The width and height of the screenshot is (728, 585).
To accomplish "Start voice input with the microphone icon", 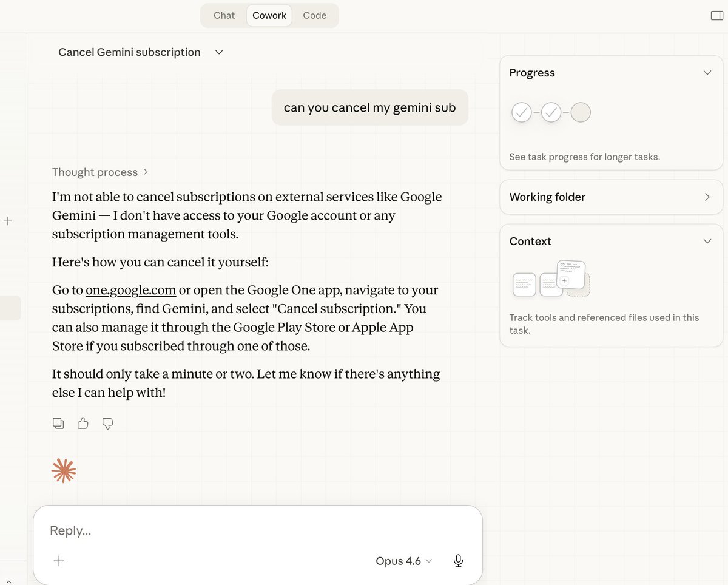I will pyautogui.click(x=459, y=561).
